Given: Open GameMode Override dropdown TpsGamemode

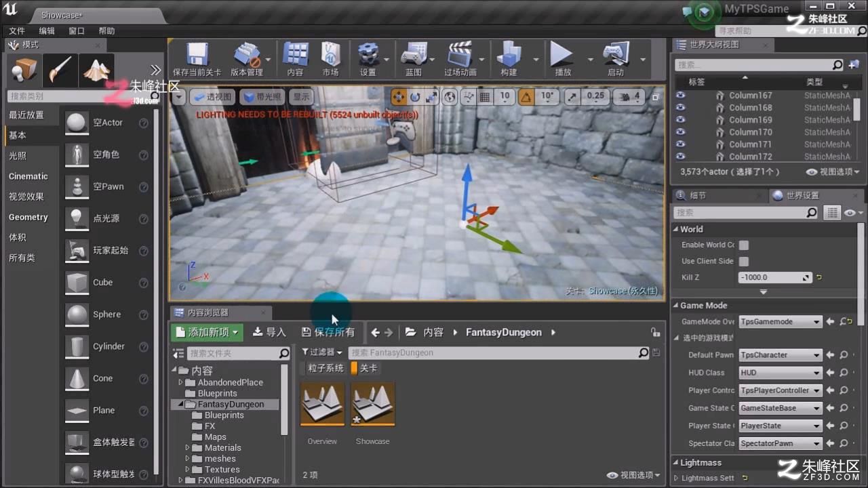Looking at the screenshot, I should coord(780,322).
